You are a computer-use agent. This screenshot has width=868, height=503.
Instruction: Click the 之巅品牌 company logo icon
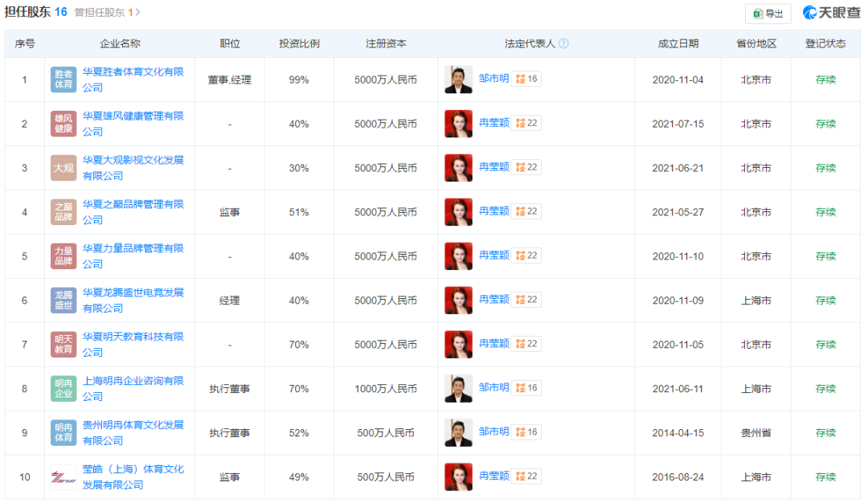point(63,212)
